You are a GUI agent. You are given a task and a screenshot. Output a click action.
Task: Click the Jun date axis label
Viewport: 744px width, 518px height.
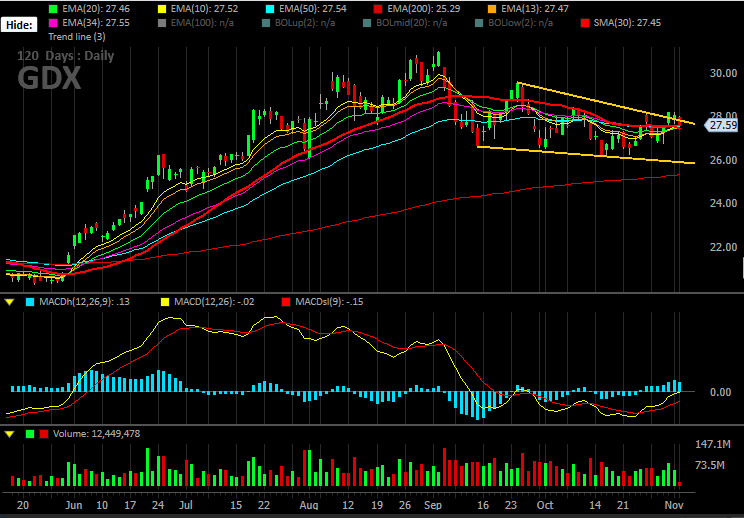(74, 504)
